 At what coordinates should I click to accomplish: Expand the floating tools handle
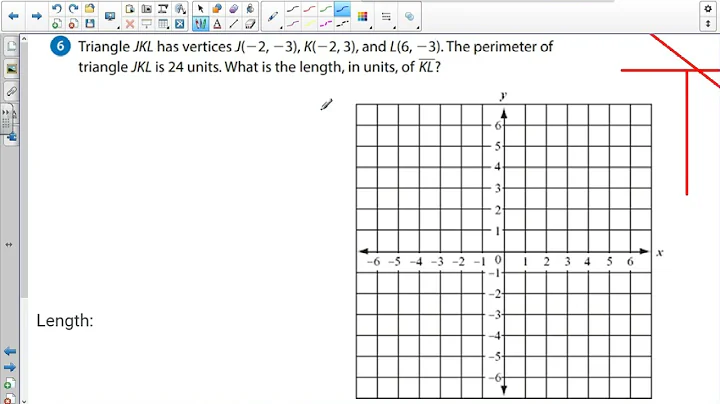(x=6, y=118)
